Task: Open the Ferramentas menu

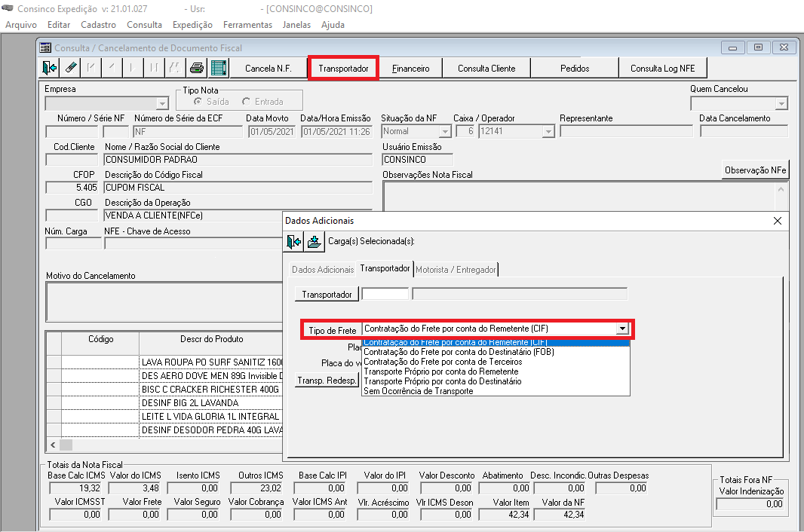Action: pos(247,25)
